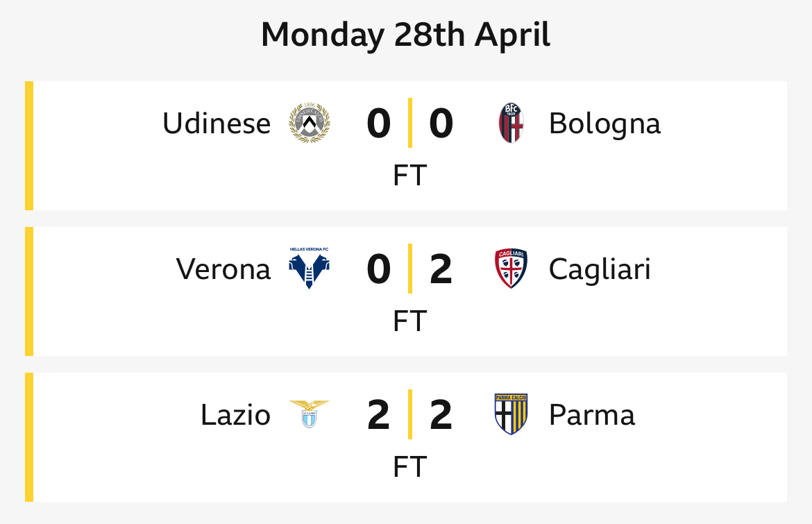Click FT status under Udinese v Bologna
The image size is (812, 524).
tap(409, 175)
